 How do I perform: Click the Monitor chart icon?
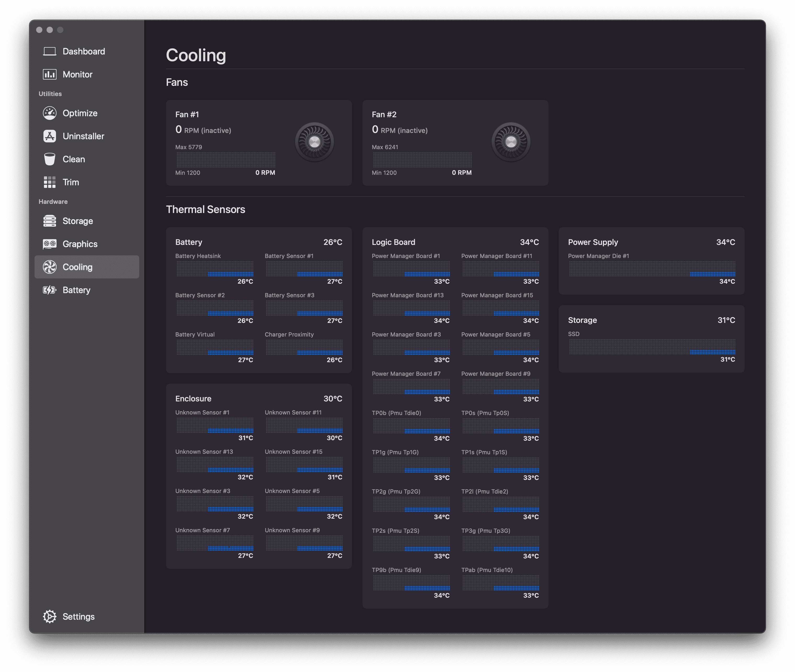coord(49,74)
